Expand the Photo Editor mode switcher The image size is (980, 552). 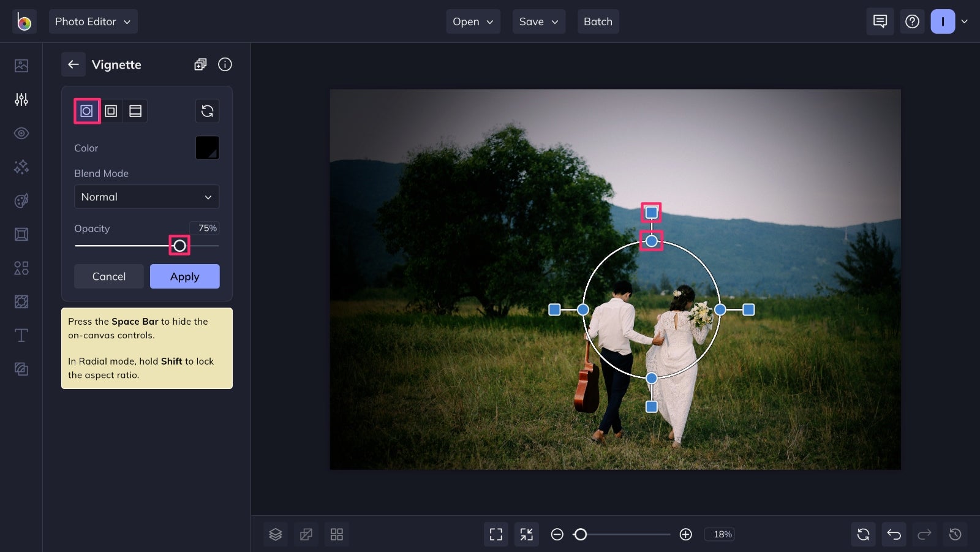tap(93, 21)
